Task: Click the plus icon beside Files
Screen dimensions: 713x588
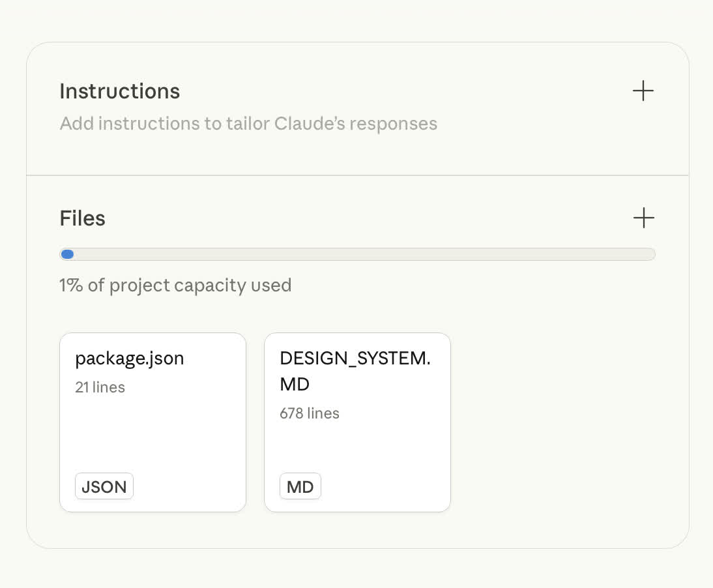Action: click(643, 218)
